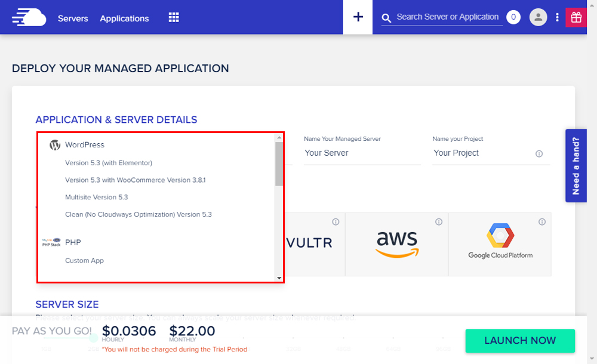Select the Vultr provider card
Viewport: 597px width, 364px height.
point(315,244)
